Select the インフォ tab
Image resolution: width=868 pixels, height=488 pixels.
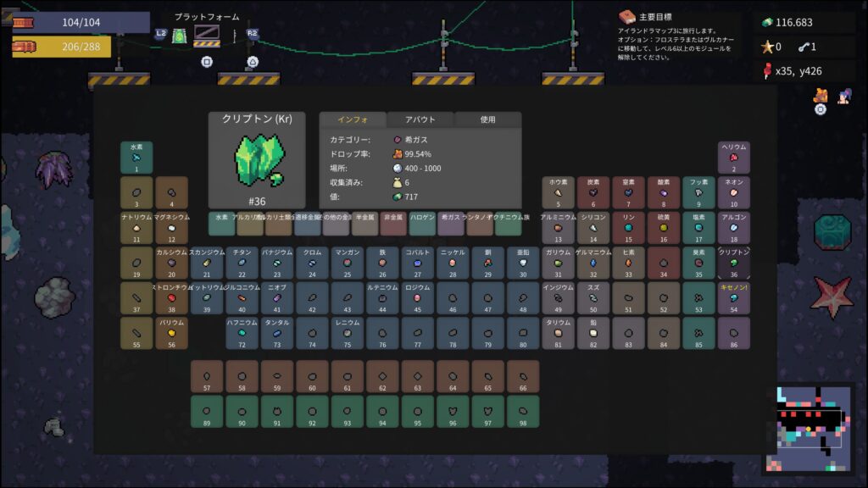352,119
